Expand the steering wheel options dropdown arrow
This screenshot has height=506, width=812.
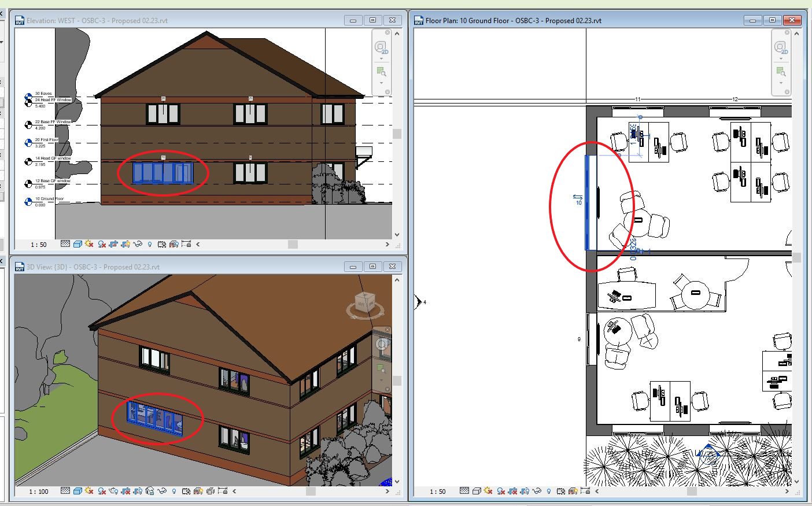click(381, 58)
